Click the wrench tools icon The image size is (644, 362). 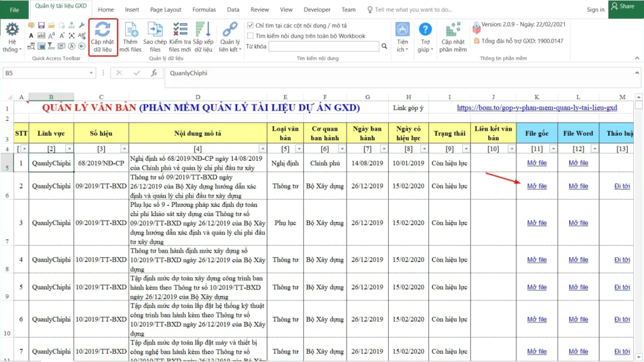tap(82, 25)
